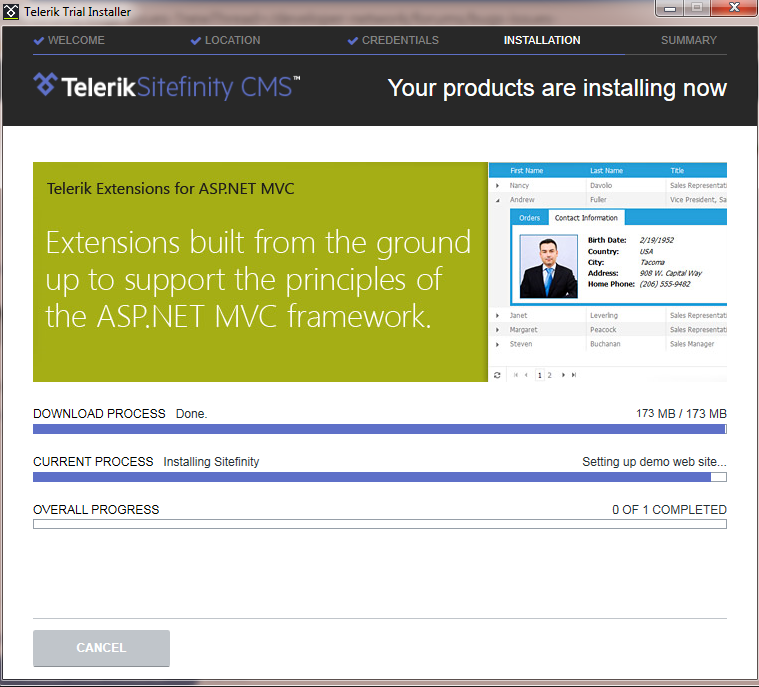Click the 'Sales Manager' title cell

click(692, 344)
